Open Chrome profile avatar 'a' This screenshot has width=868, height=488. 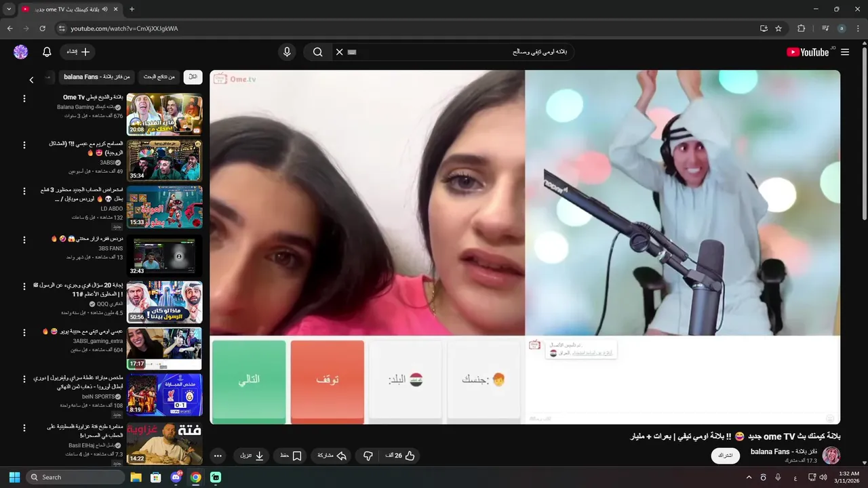842,28
